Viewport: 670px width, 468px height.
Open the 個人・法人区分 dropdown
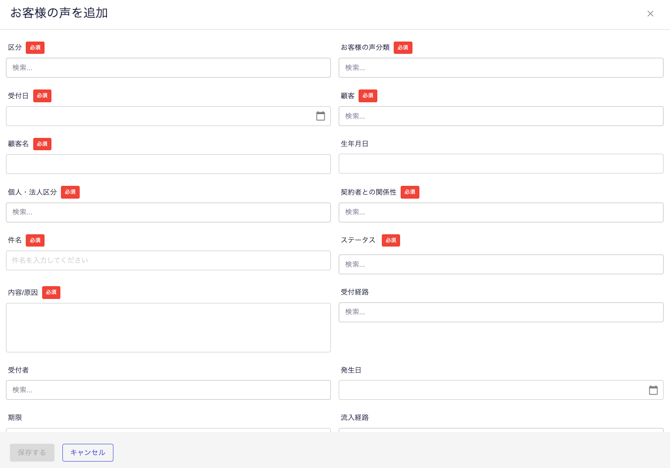(168, 212)
